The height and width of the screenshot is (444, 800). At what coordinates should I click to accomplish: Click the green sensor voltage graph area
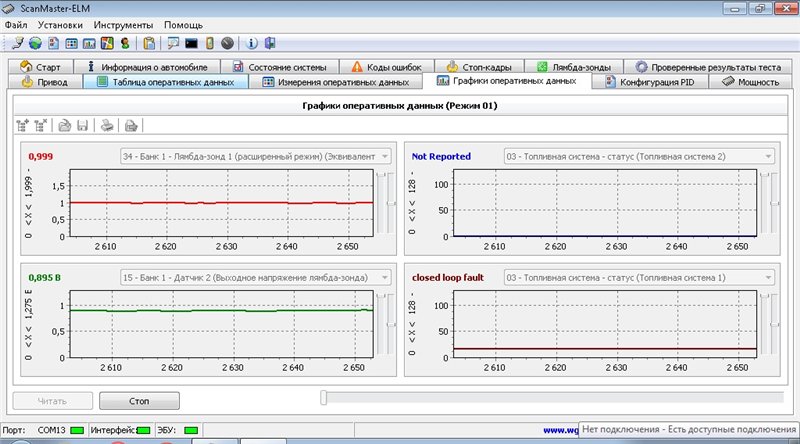[221, 324]
